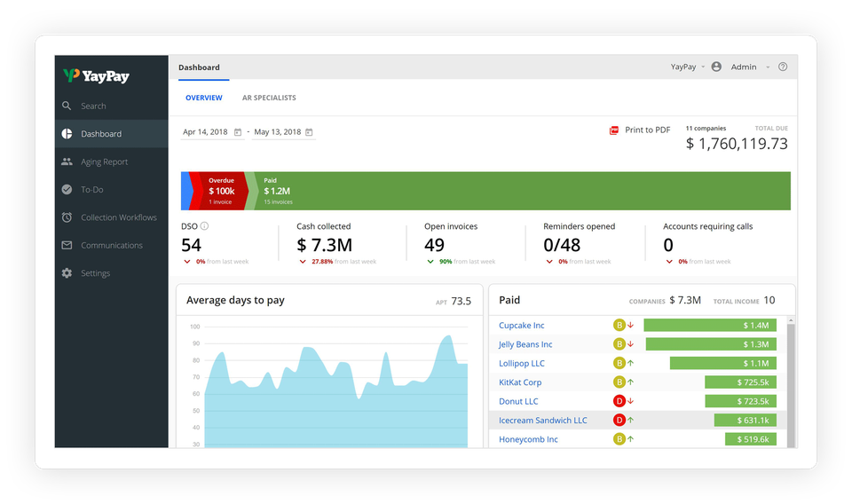852x504 pixels.
Task: Click the help question mark icon
Action: [x=782, y=67]
